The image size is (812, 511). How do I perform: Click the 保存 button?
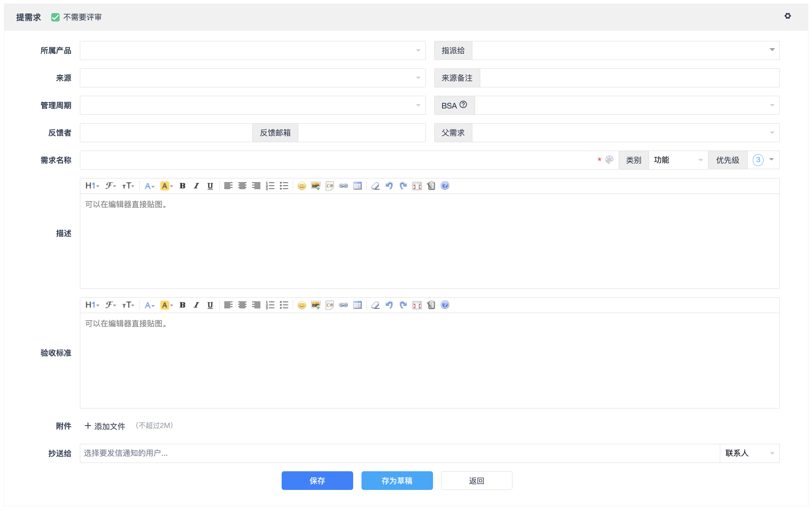317,481
